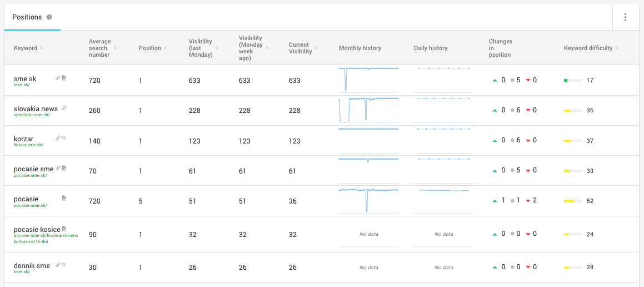Image resolution: width=644 pixels, height=287 pixels.
Task: Select the Positions tab
Action: 27,17
